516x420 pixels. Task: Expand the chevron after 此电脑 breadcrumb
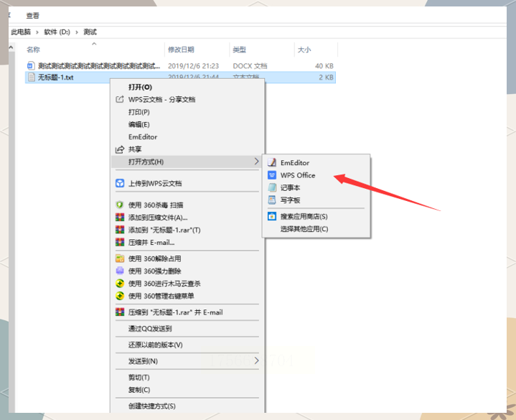pyautogui.click(x=37, y=32)
